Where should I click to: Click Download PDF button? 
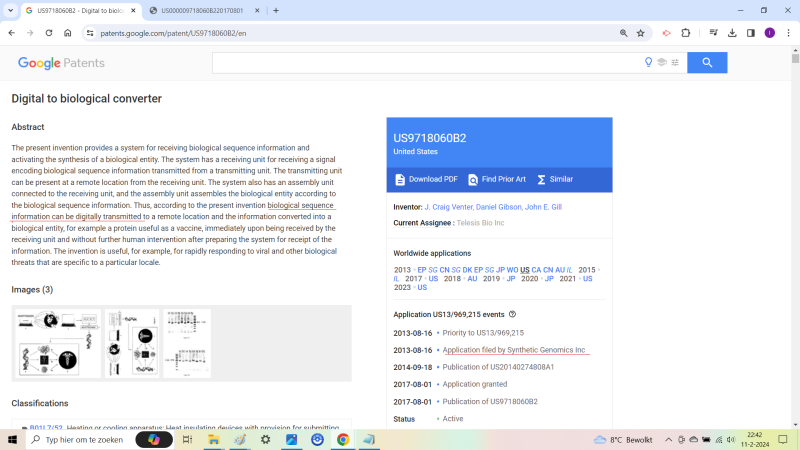(426, 180)
